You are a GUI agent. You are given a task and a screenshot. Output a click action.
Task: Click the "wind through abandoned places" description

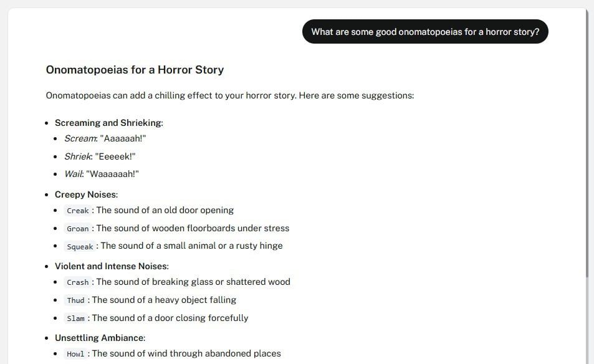[x=186, y=353]
